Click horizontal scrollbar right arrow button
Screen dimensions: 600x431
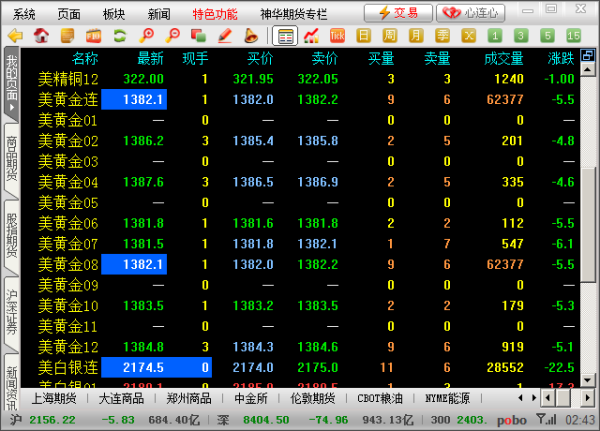pos(588,398)
